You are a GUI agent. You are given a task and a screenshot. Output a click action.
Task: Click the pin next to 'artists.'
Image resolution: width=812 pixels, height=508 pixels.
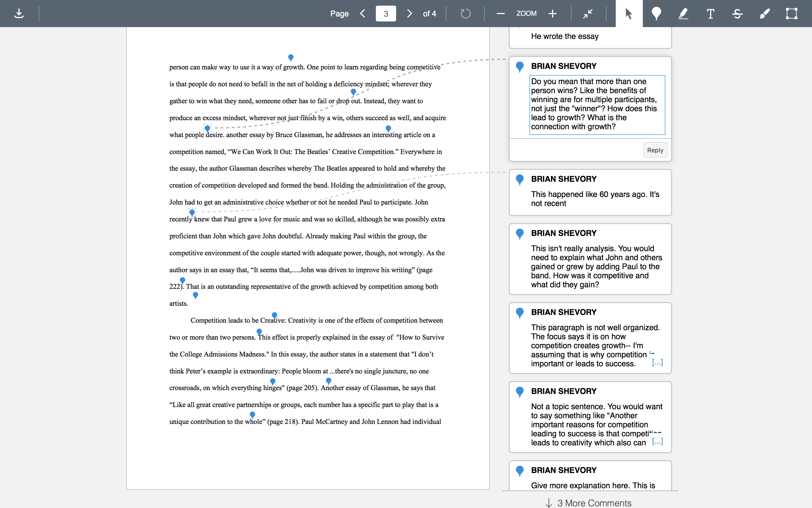196,295
